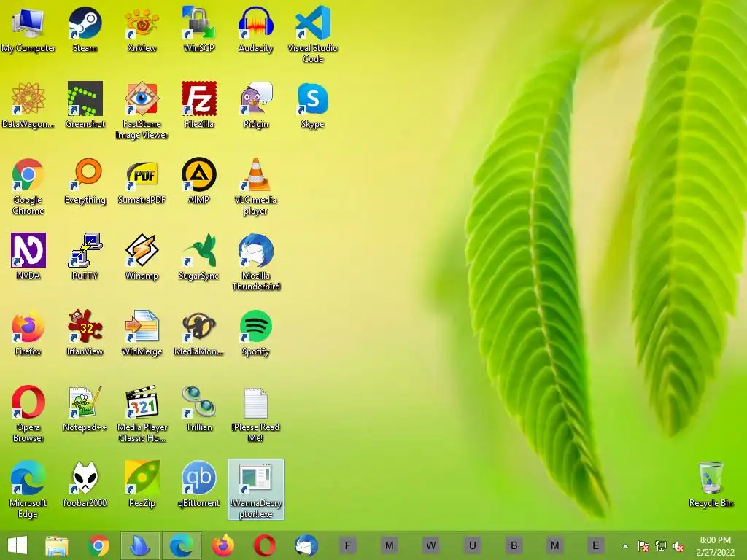Select the IrfanView desktop icon
The image size is (747, 560).
click(x=85, y=332)
